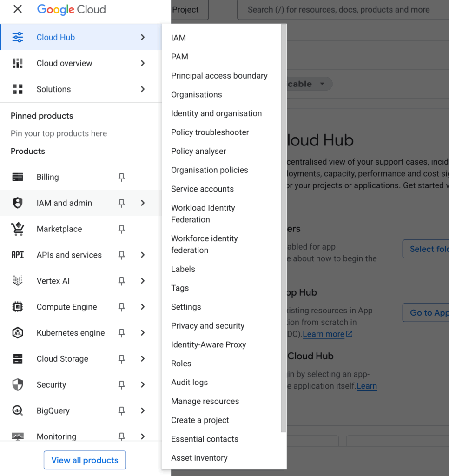Expand IAM and admin submenu chevron
Image resolution: width=449 pixels, height=476 pixels.
pos(143,203)
